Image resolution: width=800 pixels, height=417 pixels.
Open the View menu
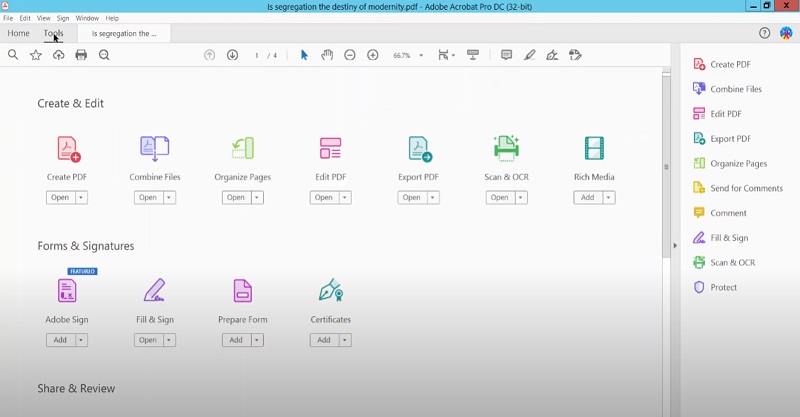(43, 18)
